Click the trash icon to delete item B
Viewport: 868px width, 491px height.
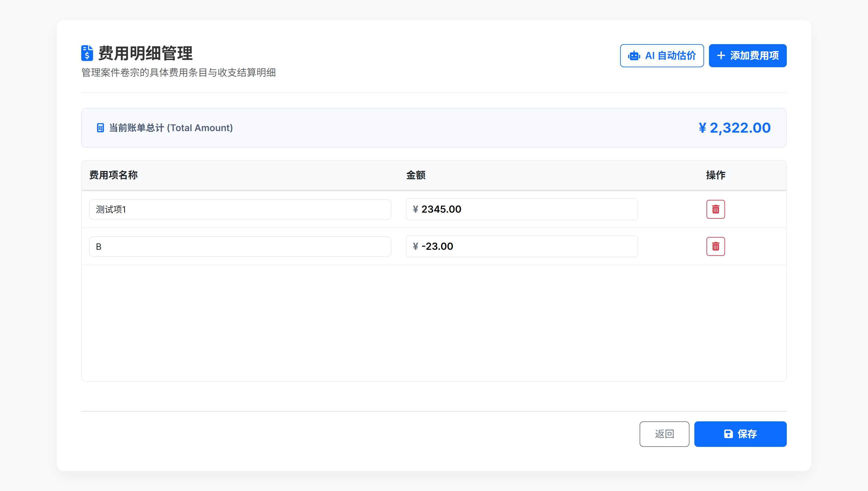click(x=716, y=246)
